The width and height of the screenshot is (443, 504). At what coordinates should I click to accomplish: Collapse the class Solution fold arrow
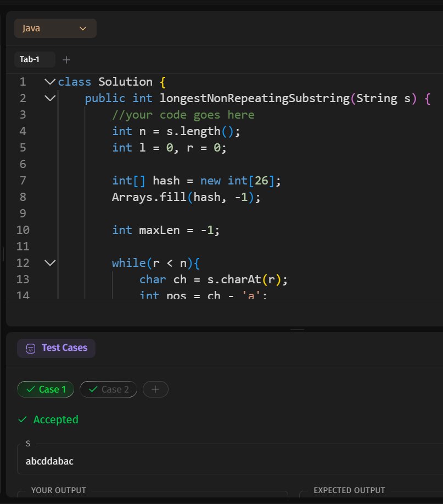(x=50, y=82)
